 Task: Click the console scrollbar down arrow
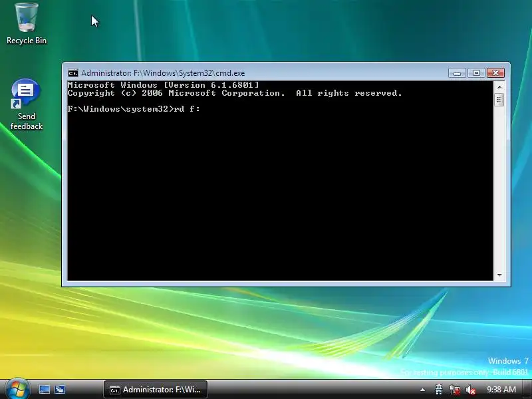(499, 275)
